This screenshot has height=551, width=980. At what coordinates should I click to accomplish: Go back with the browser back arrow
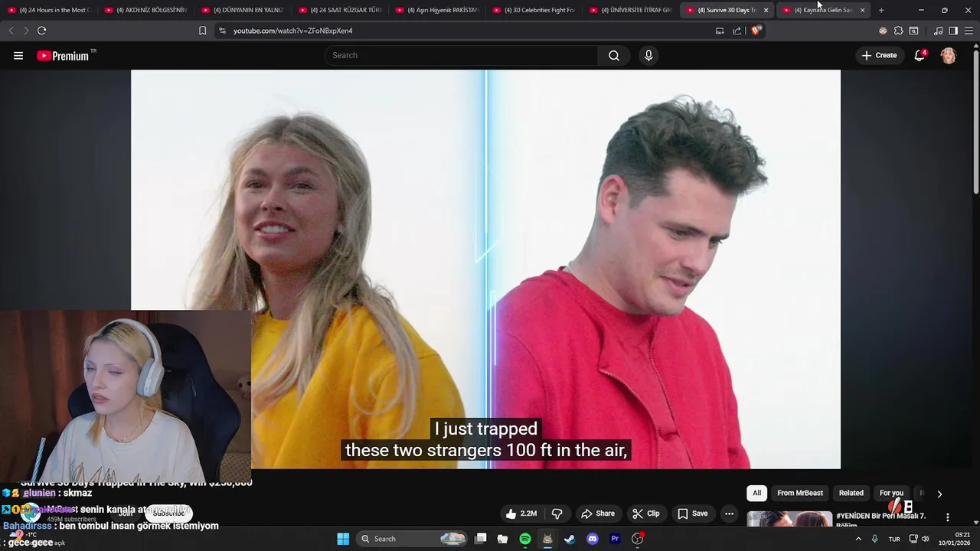(11, 31)
